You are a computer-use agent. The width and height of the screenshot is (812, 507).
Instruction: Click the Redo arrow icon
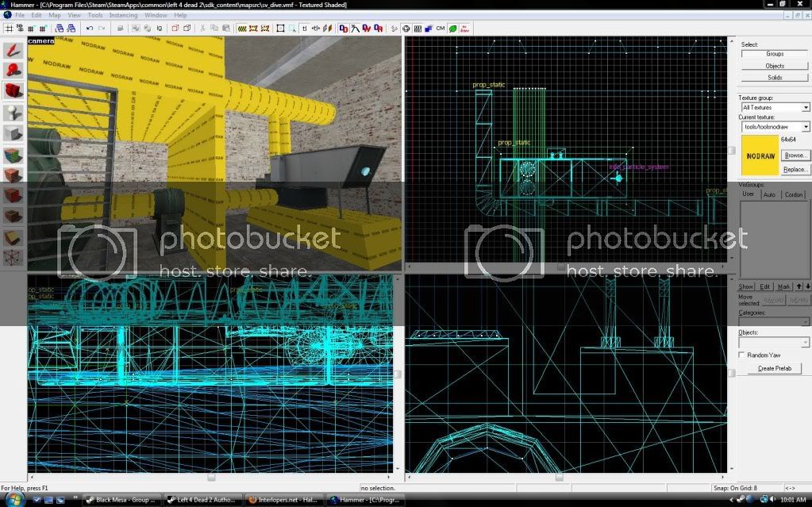(102, 29)
